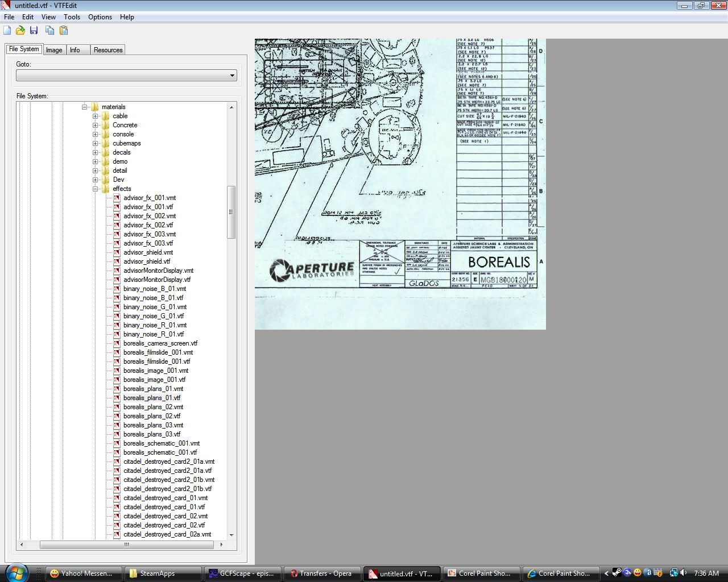Click file icon for borealis_schematic_001.vtf
Screen dimensions: 728x582
[117, 452]
